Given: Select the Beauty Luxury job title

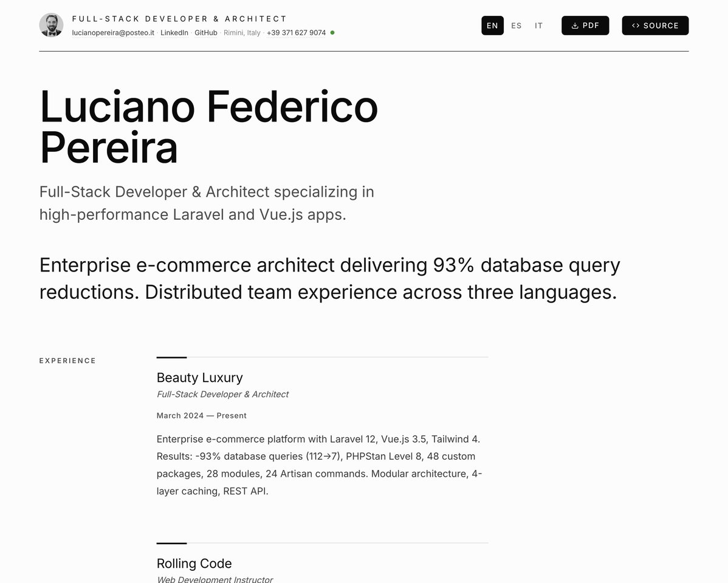Looking at the screenshot, I should coord(199,378).
